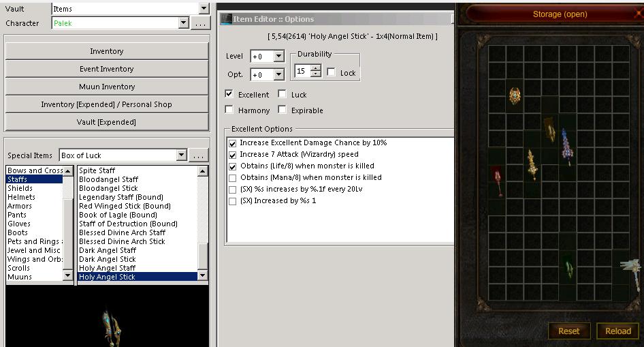Enable the Harmony checkbox

pyautogui.click(x=229, y=109)
